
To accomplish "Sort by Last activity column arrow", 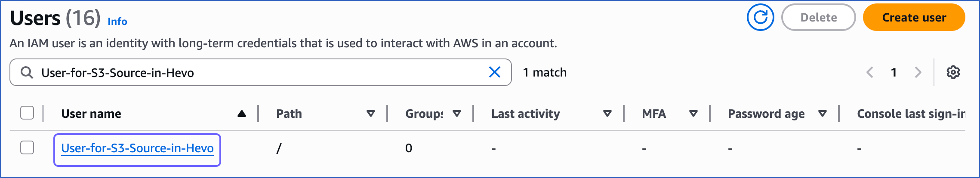I will tap(607, 114).
